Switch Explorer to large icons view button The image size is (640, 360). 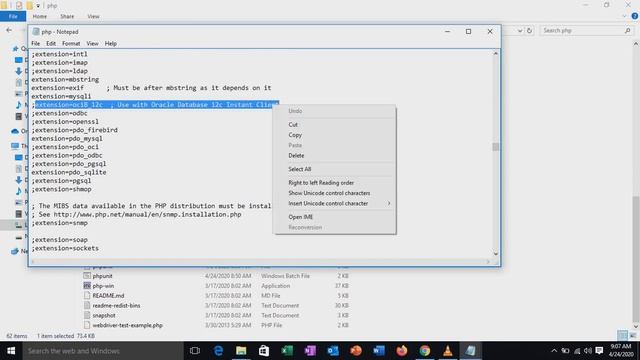(633, 336)
